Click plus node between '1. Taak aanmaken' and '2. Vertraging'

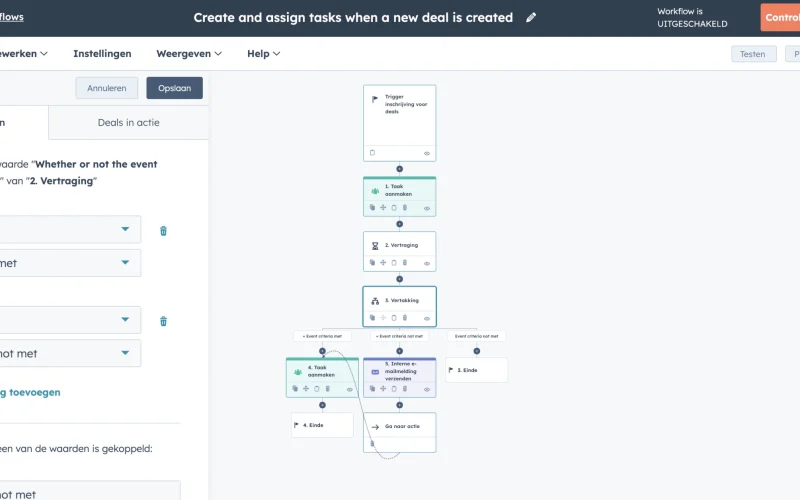[399, 224]
